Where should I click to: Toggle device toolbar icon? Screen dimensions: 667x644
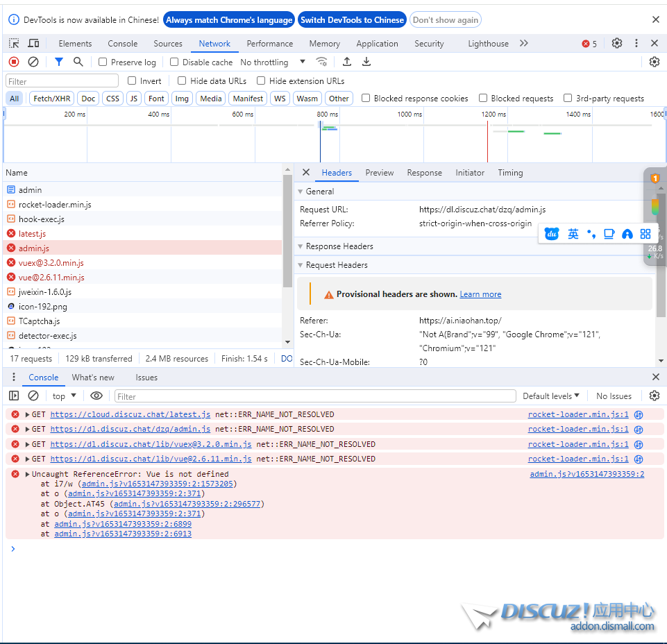click(x=33, y=43)
